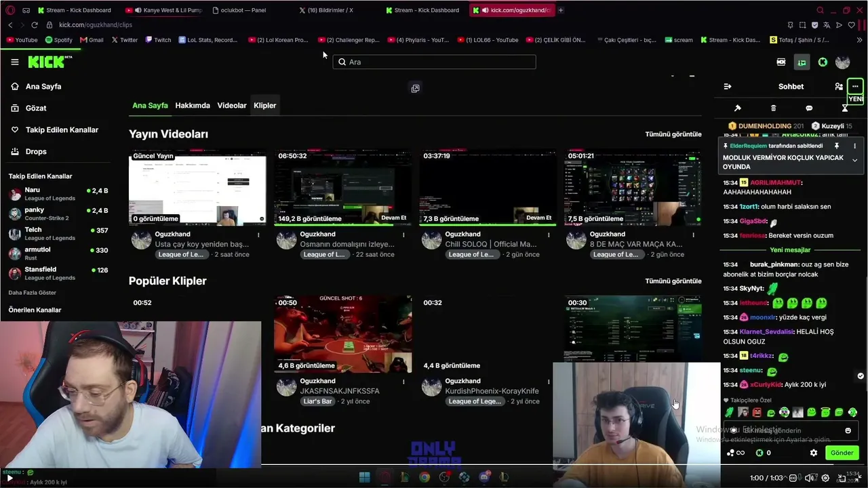
Task: Open options for 'Chill SOLOQ' video
Action: click(549, 235)
